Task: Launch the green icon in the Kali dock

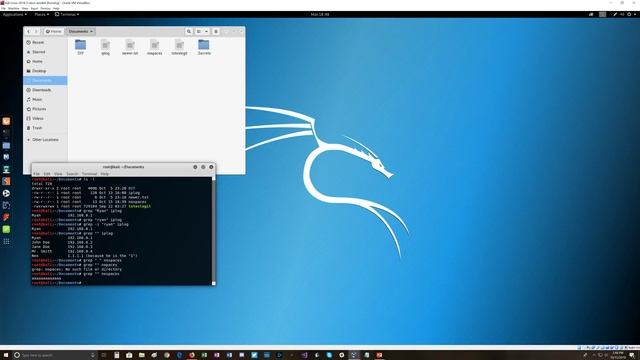Action: pos(6,229)
